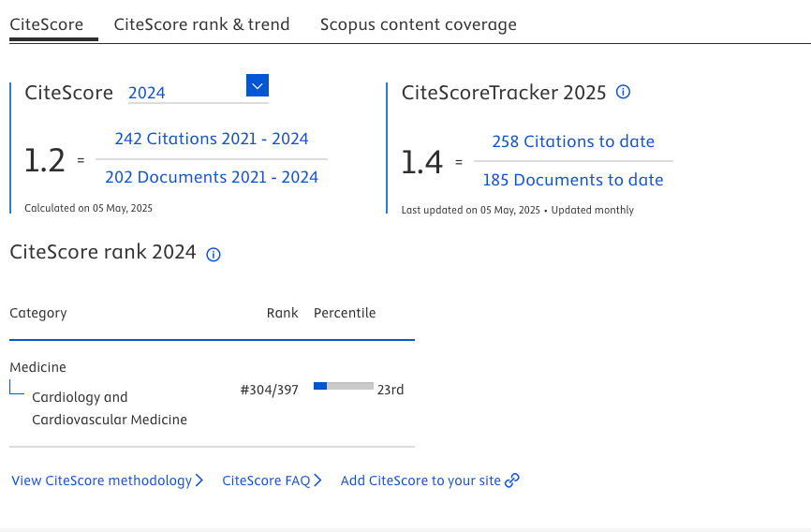Image resolution: width=811 pixels, height=532 pixels.
Task: Click the Rank column header
Action: 283,313
